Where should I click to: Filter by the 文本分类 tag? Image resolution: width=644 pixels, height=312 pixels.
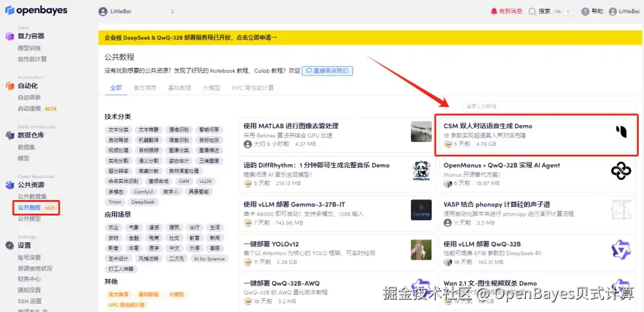click(118, 130)
